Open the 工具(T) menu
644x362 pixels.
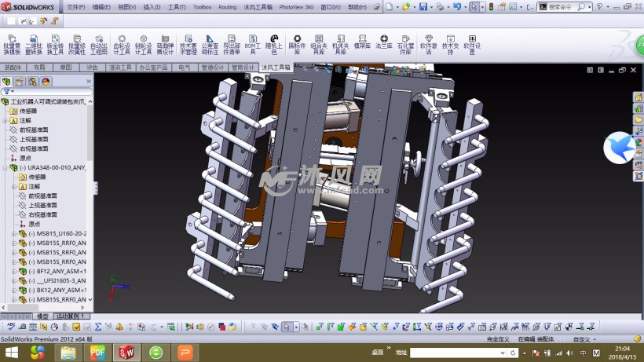coord(177,7)
